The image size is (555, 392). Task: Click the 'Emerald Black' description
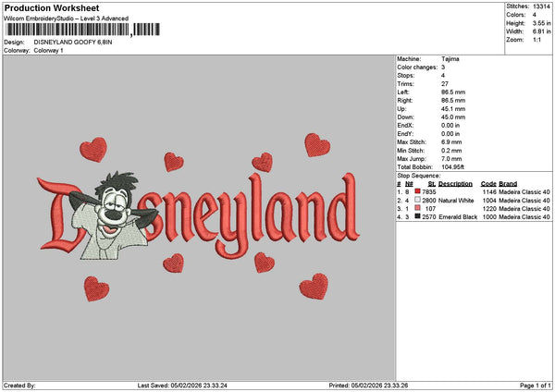(x=458, y=217)
